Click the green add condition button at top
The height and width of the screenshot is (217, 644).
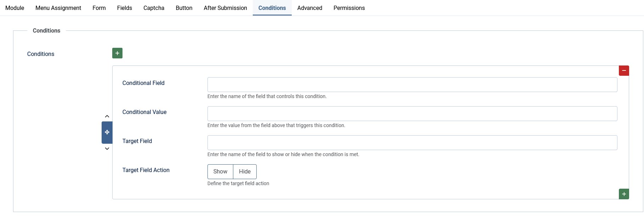pos(117,53)
